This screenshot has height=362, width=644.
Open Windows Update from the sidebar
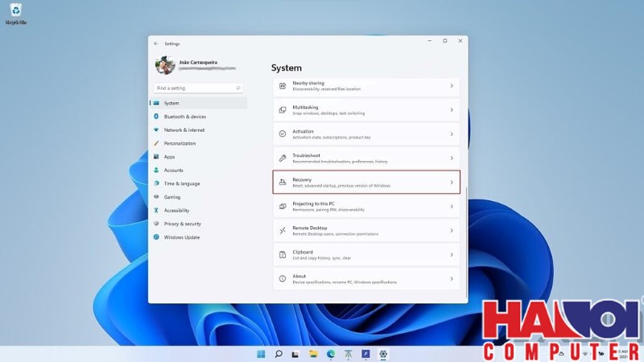pyautogui.click(x=181, y=237)
